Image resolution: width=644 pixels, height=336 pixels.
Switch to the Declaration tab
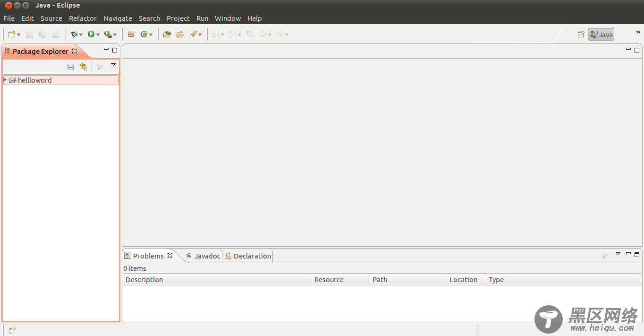(x=248, y=256)
